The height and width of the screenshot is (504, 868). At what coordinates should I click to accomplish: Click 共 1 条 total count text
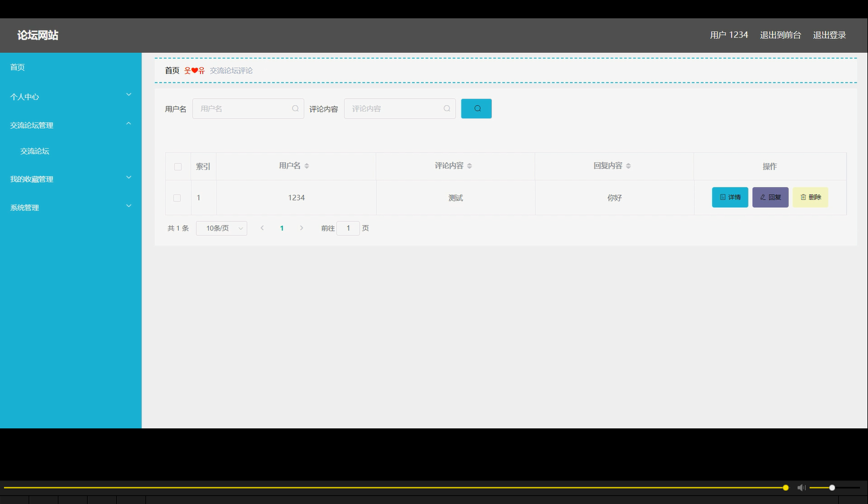178,228
